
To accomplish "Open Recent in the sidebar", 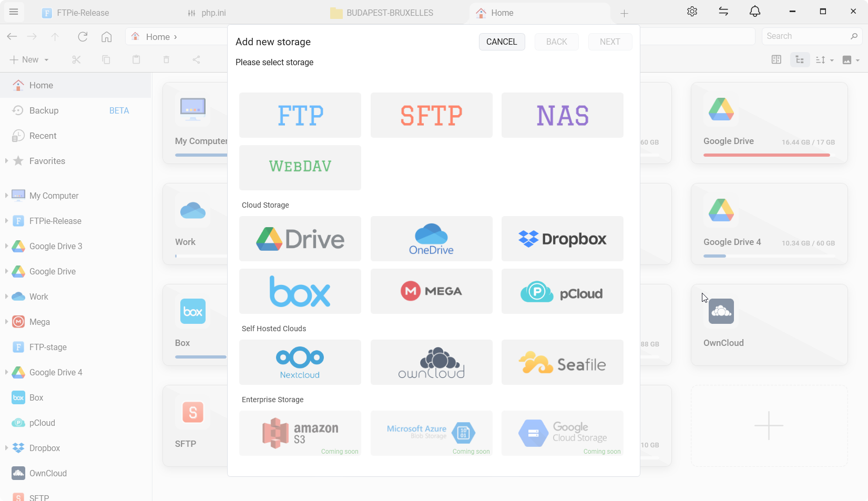I will 76,136.
